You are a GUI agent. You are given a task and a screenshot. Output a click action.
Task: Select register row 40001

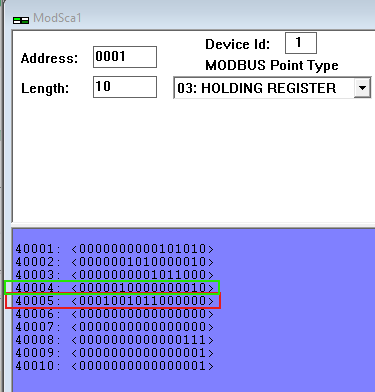pos(114,249)
